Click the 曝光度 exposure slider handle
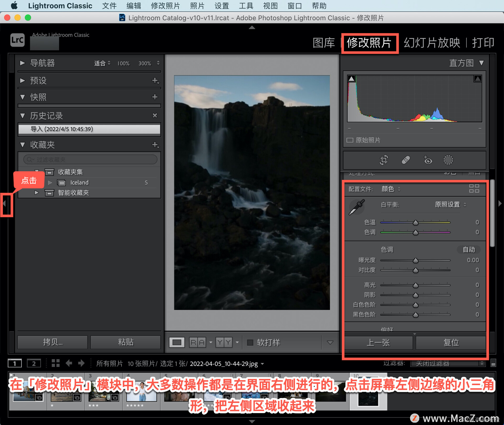 coord(416,261)
